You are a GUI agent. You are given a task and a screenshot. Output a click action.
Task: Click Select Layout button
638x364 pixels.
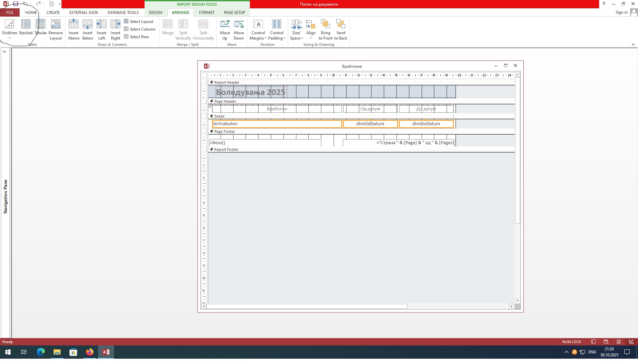139,22
